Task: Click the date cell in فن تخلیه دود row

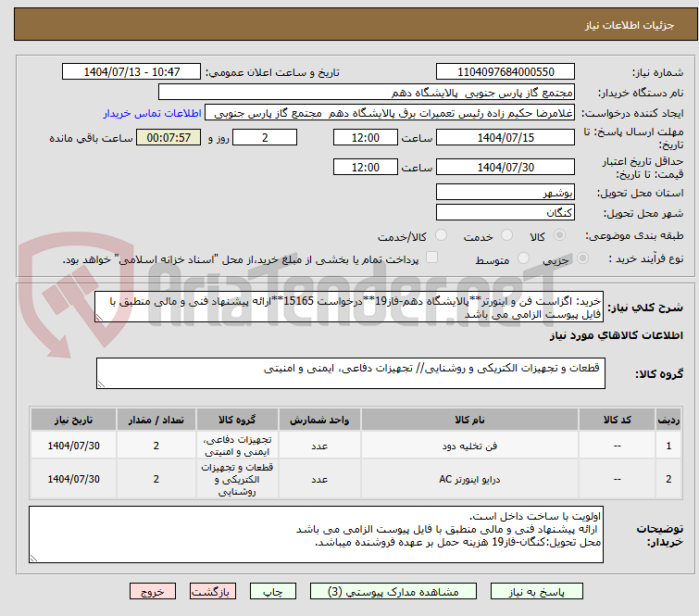Action: [x=73, y=446]
